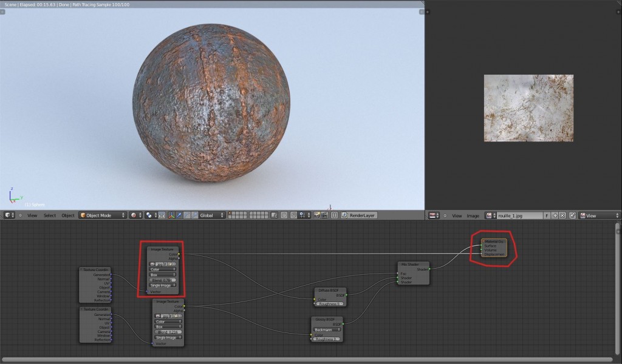Open the viewport shading icon in header
The width and height of the screenshot is (622, 364).
134,215
